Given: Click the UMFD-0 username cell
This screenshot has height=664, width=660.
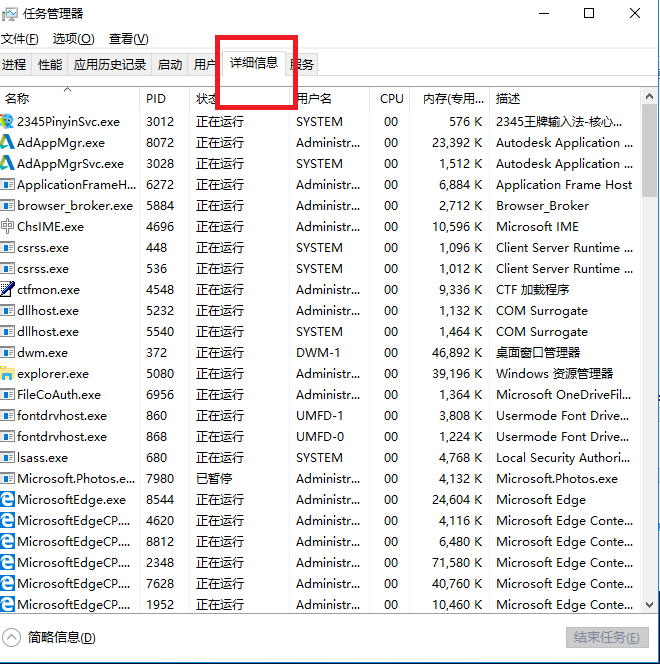Looking at the screenshot, I should pyautogui.click(x=320, y=437).
